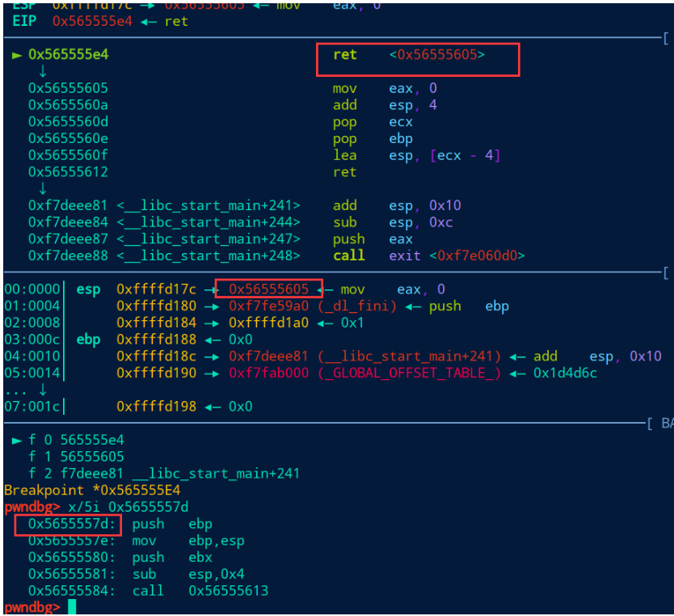Click the 'mov eax, 0' instruction in disassembly
Screen dimensions: 674x616
[385, 88]
